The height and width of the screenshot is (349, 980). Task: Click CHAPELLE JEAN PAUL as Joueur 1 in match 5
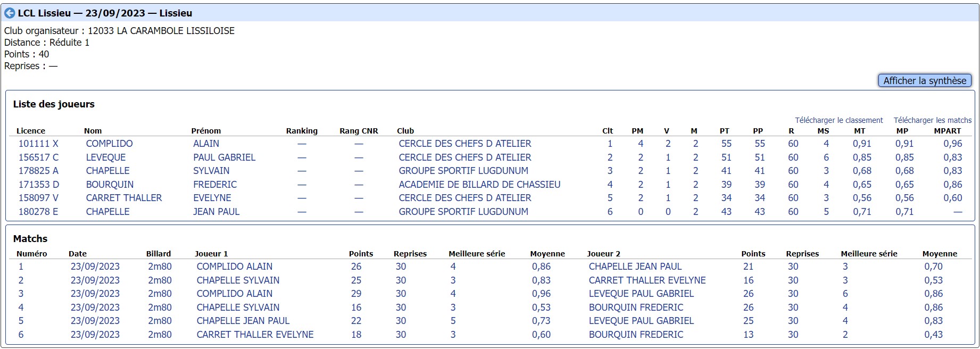click(x=243, y=321)
